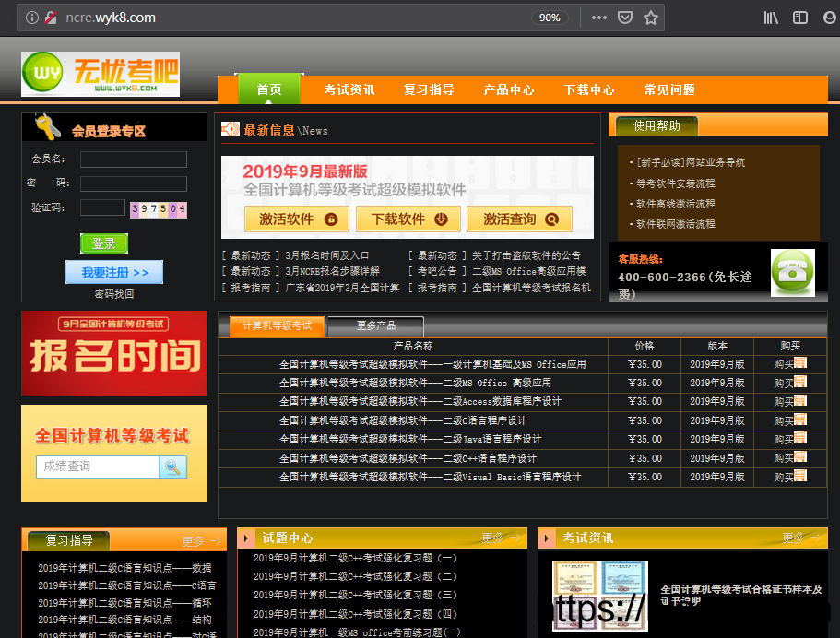
Task: Click the 使用帮助 panel tab
Action: (657, 126)
